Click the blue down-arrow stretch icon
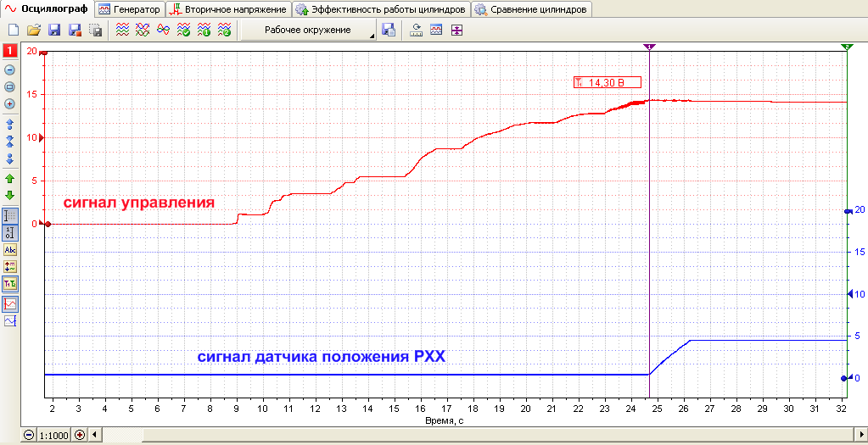This screenshot has width=868, height=445. click(10, 159)
